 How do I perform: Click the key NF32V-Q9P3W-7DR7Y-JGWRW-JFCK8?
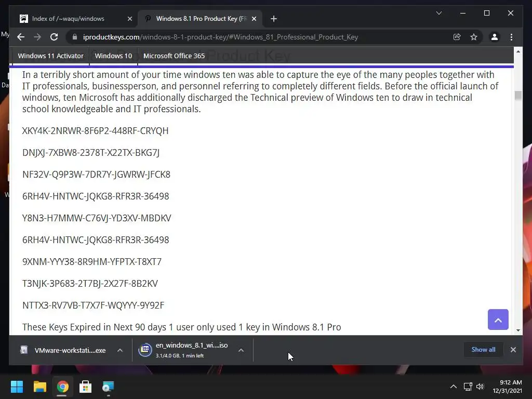click(96, 175)
